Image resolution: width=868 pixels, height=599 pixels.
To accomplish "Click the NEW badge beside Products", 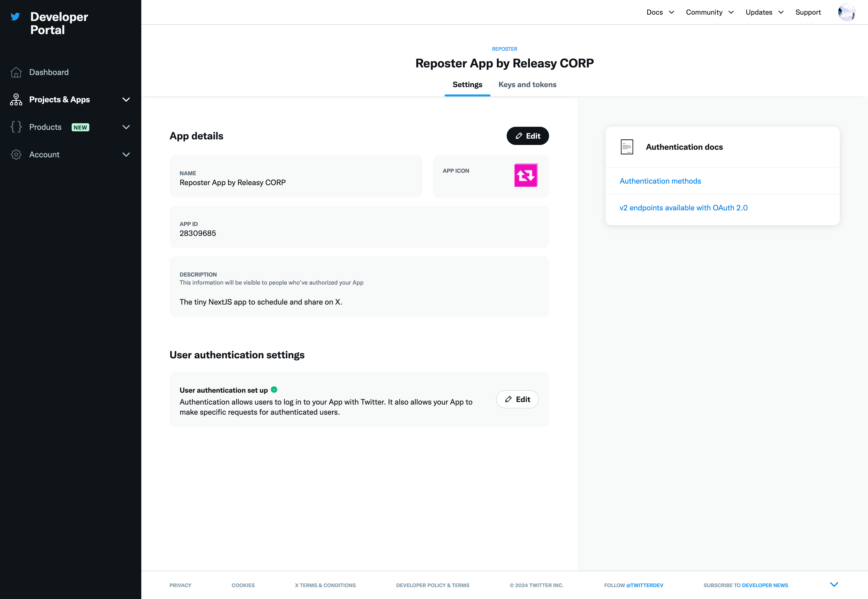I will [x=80, y=127].
